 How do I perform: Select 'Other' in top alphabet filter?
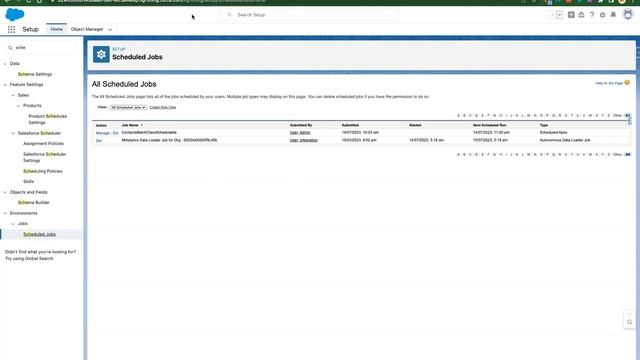click(x=617, y=116)
